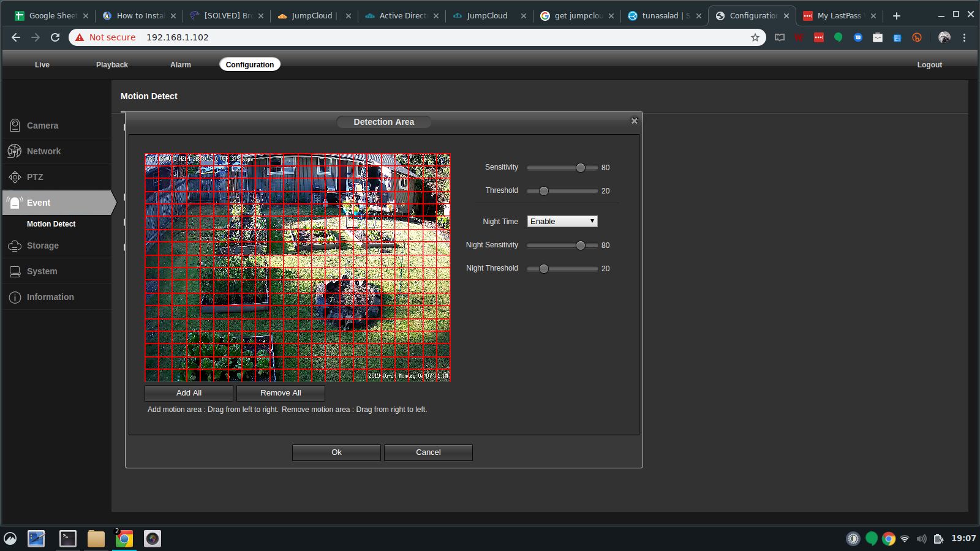The width and height of the screenshot is (980, 551).
Task: Select the PTZ crosshair icon
Action: (x=15, y=177)
